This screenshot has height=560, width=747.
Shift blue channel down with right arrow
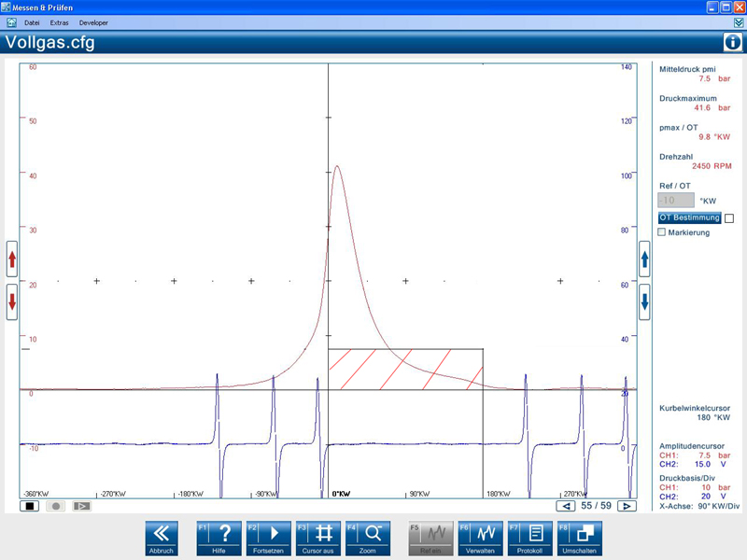[x=644, y=301]
